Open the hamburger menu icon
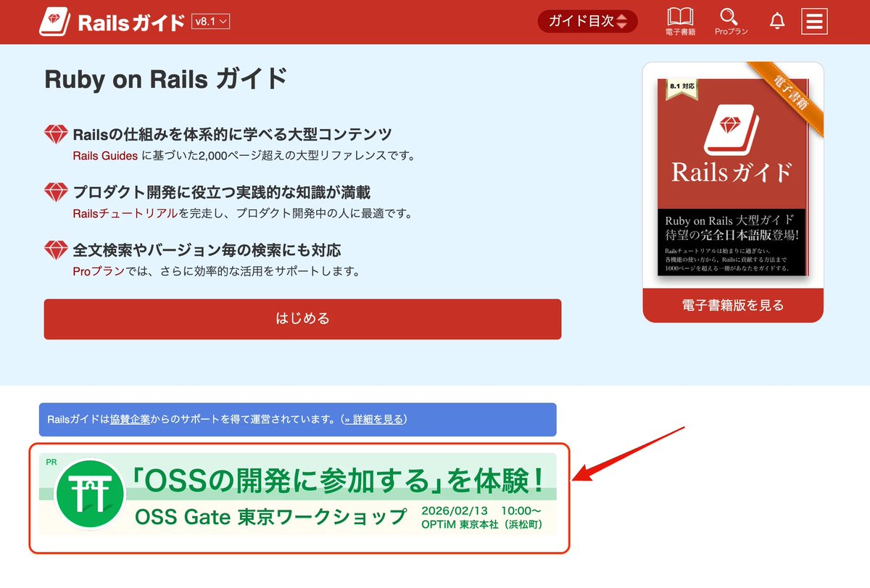The width and height of the screenshot is (870, 588). coord(814,21)
